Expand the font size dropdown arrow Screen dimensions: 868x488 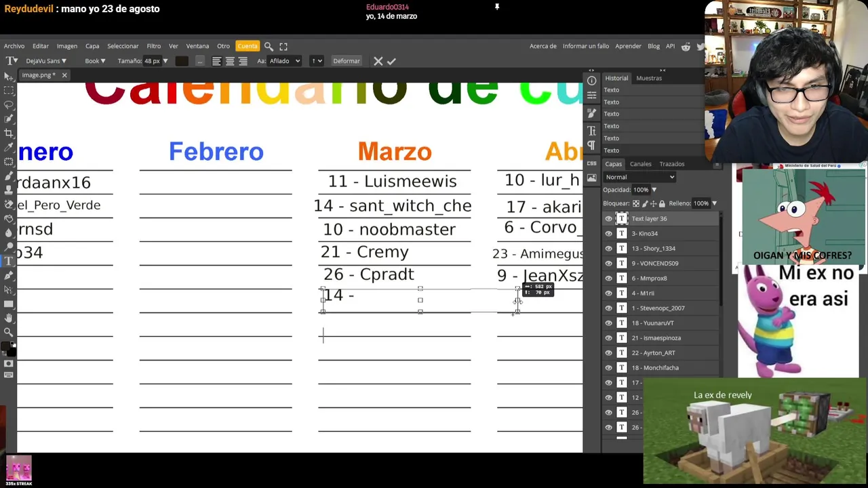point(165,61)
